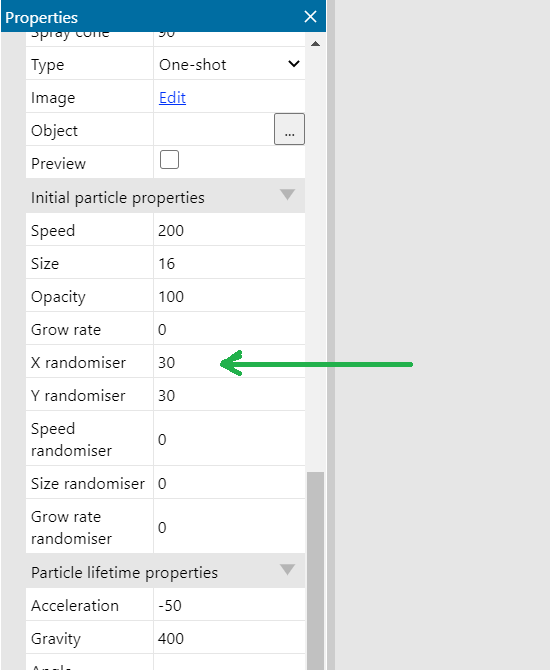The height and width of the screenshot is (670, 550).
Task: Open the Object picker ellipsis button
Action: [x=289, y=129]
